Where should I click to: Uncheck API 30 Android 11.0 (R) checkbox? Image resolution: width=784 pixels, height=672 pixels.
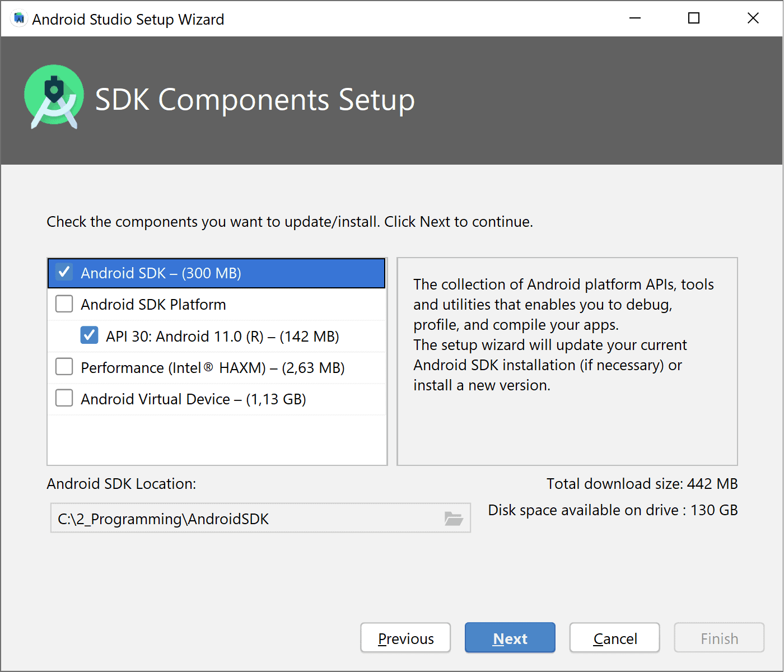click(90, 335)
